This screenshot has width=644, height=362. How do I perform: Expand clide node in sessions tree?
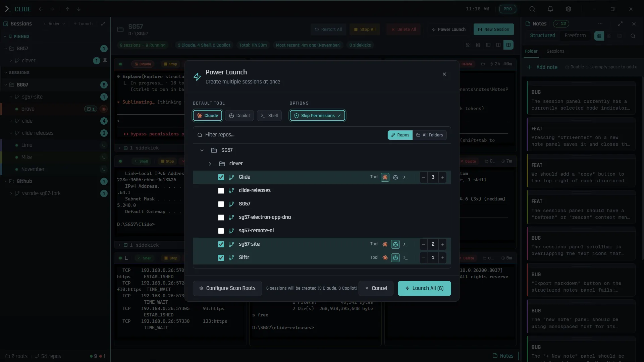(x=11, y=121)
